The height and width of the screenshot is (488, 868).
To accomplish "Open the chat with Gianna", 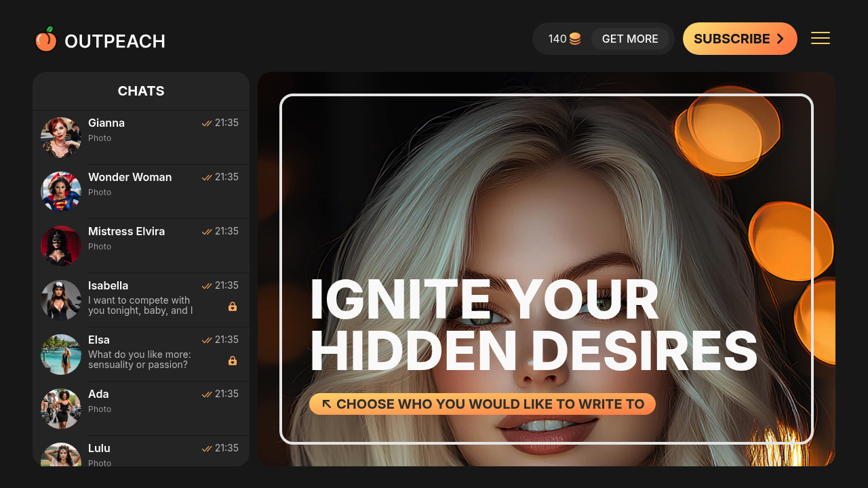I will (140, 137).
